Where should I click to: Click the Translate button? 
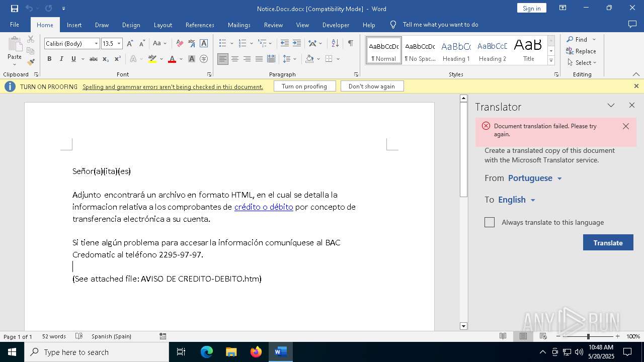point(608,243)
